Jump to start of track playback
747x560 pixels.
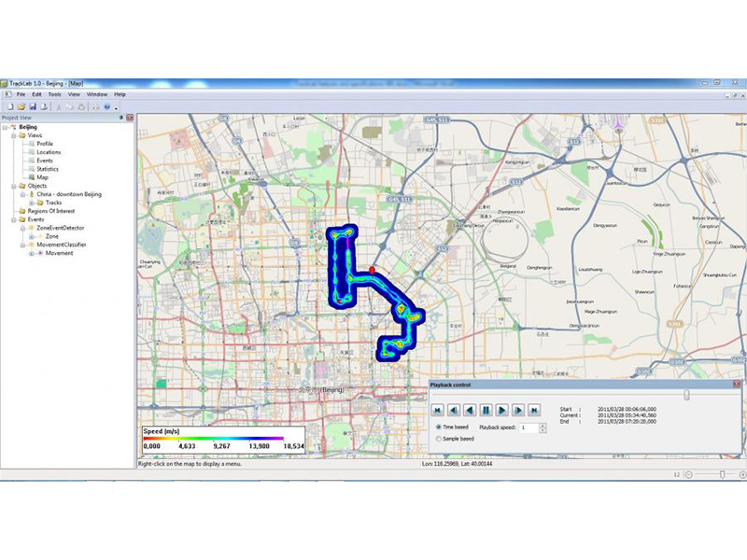tap(436, 410)
